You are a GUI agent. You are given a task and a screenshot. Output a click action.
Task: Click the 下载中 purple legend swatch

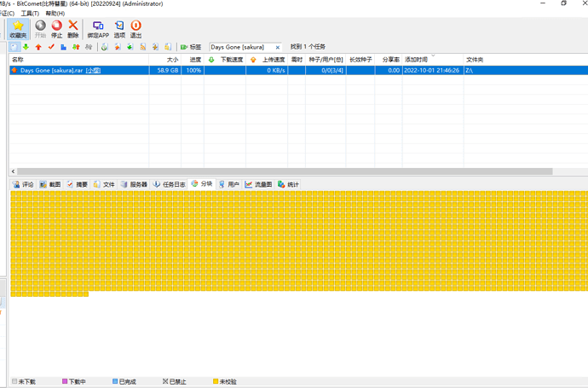[x=65, y=381]
